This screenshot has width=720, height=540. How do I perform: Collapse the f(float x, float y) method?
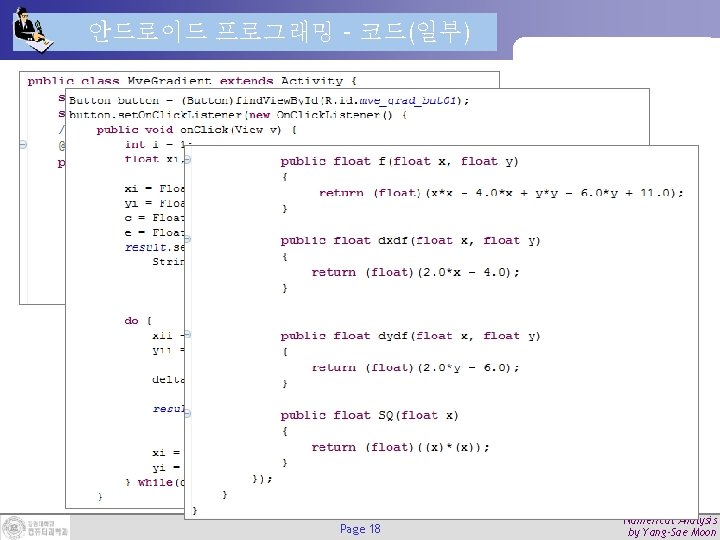pos(187,159)
